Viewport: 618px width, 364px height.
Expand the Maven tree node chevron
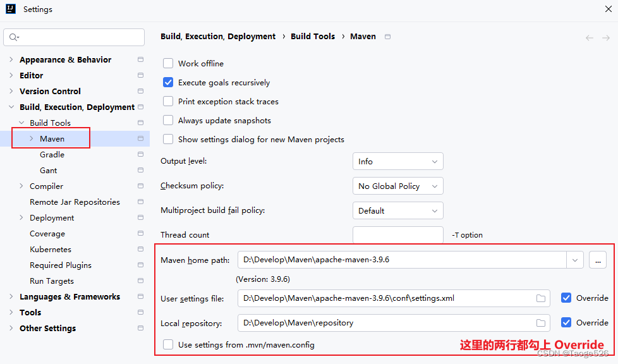click(x=32, y=138)
